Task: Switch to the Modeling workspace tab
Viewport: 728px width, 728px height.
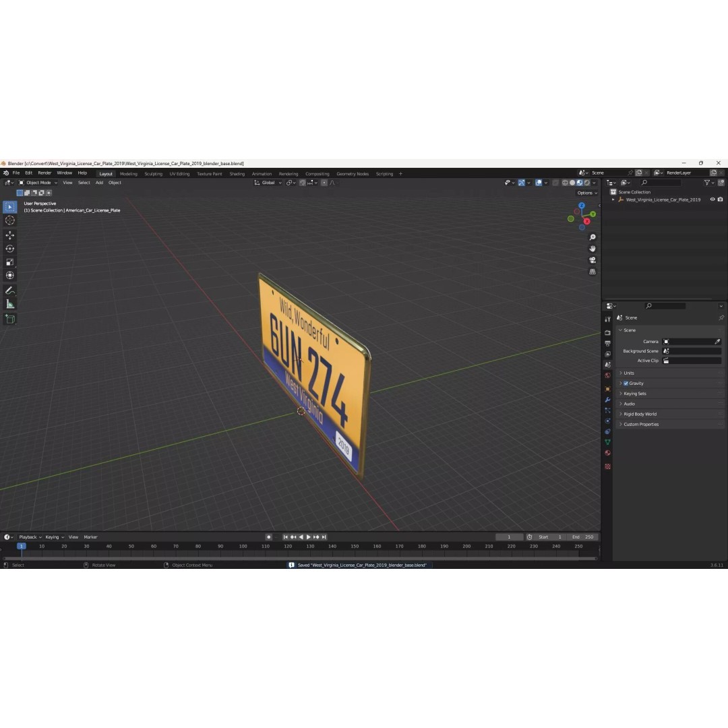Action: pyautogui.click(x=129, y=174)
